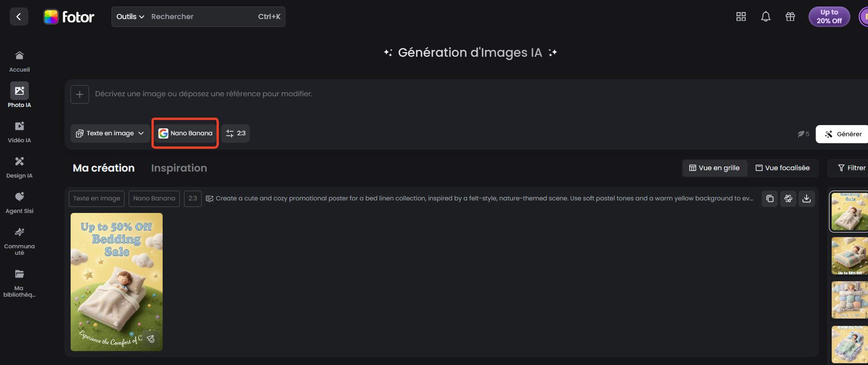Image resolution: width=868 pixels, height=365 pixels.
Task: Switch to Vue en grille layout
Action: point(714,168)
